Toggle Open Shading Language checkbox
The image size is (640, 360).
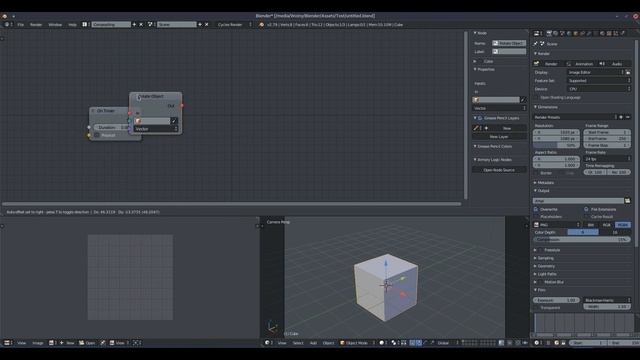click(x=536, y=98)
